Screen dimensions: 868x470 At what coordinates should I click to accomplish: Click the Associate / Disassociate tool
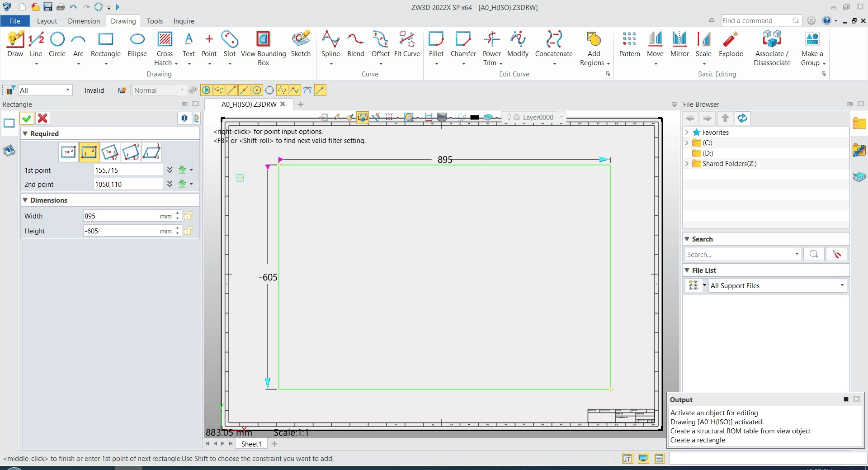[772, 48]
